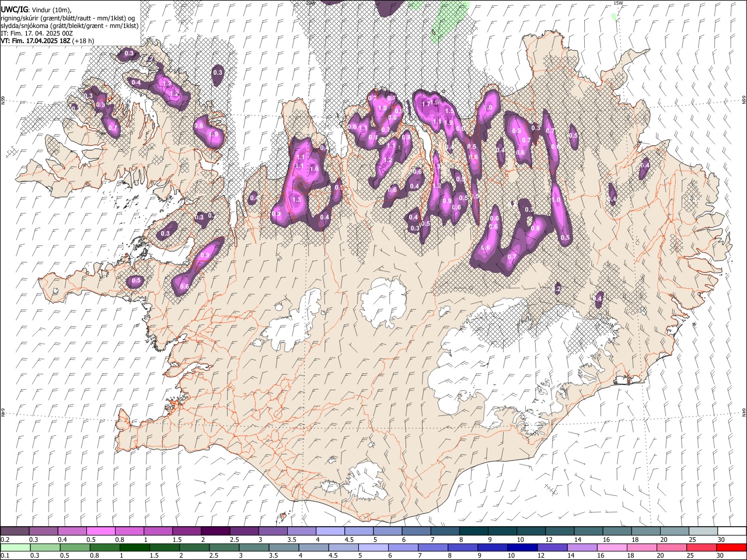
Task: Click the '0.4' scale label under the purple row
Action: (63, 540)
